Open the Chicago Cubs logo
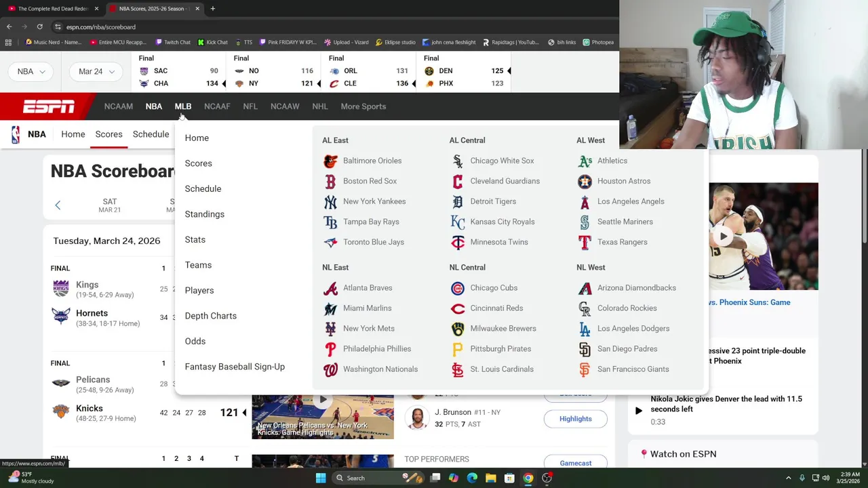868x488 pixels. click(x=458, y=288)
